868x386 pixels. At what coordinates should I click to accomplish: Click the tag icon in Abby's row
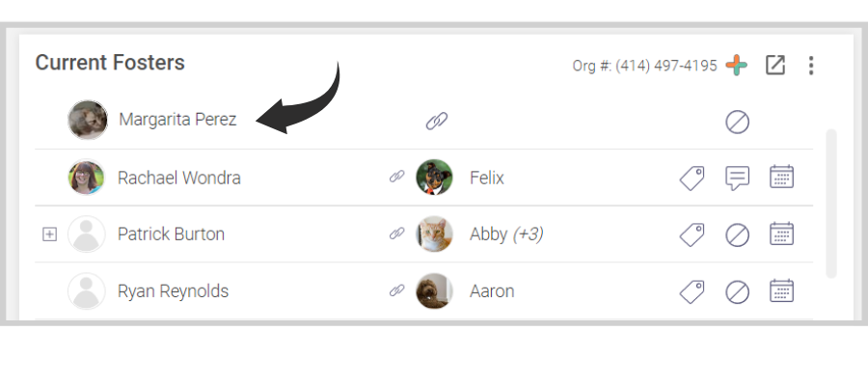[x=692, y=234]
